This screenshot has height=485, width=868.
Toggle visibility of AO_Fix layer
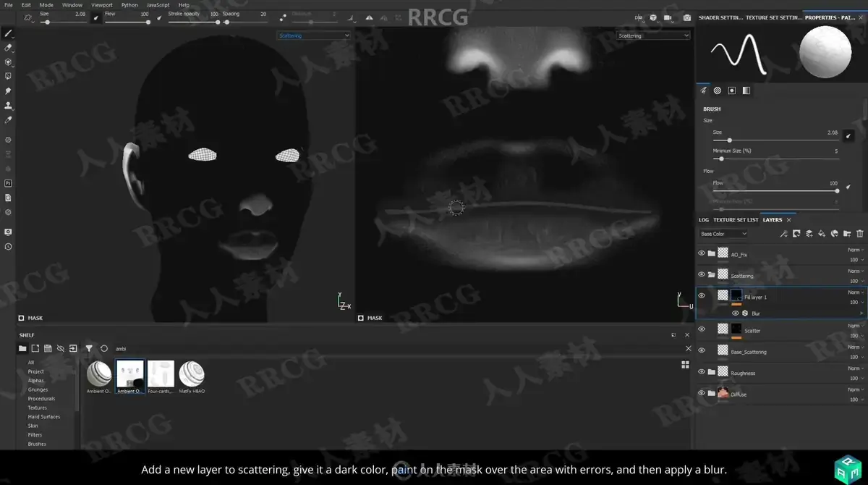tap(702, 253)
